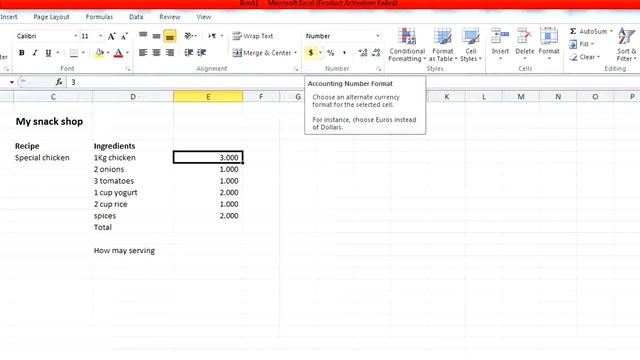Open the Name Box dropdown arrow

point(12,82)
